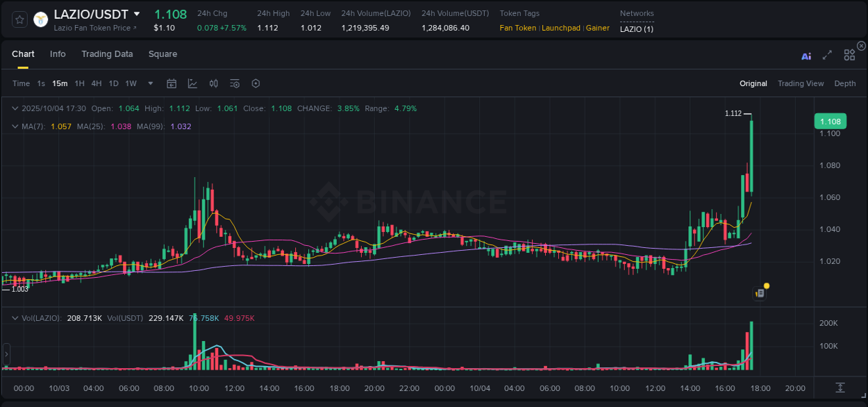This screenshot has height=407, width=868.
Task: Open the chart style selector icon
Action: (192, 83)
